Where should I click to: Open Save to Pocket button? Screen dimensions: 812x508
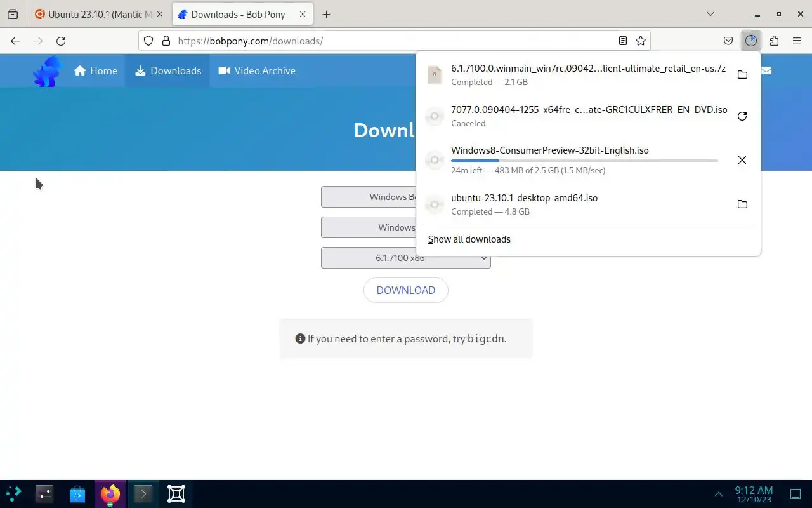click(x=728, y=41)
